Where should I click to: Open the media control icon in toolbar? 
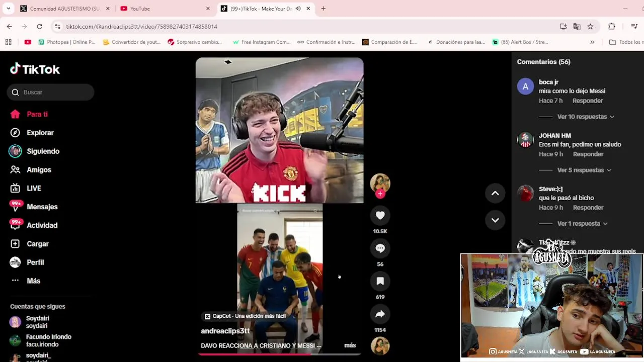pyautogui.click(x=634, y=26)
